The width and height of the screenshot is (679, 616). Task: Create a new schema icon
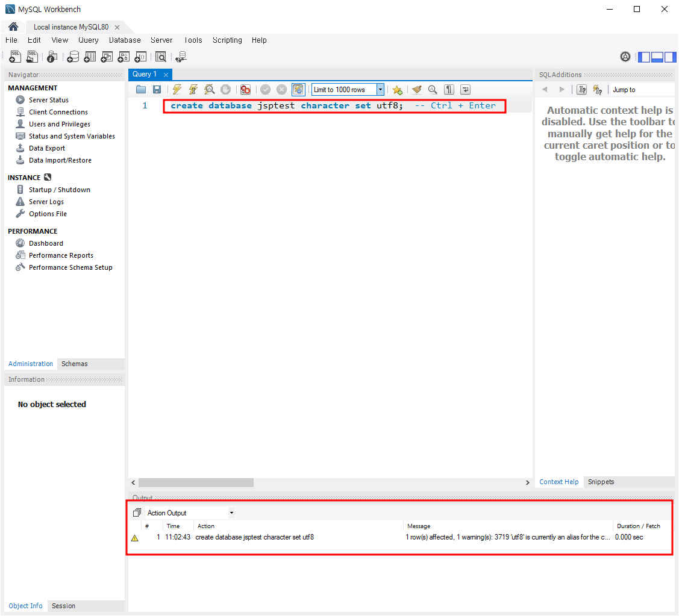coord(73,57)
